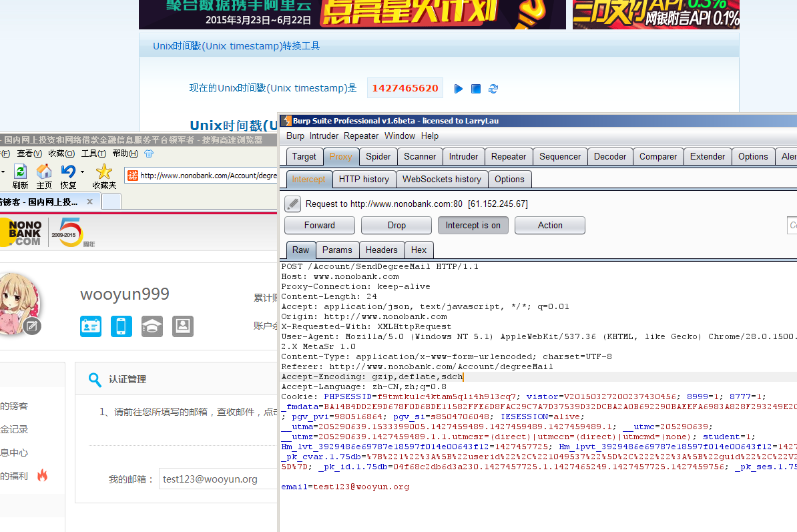
Task: Stop the Unix timestamp counter
Action: click(x=476, y=89)
